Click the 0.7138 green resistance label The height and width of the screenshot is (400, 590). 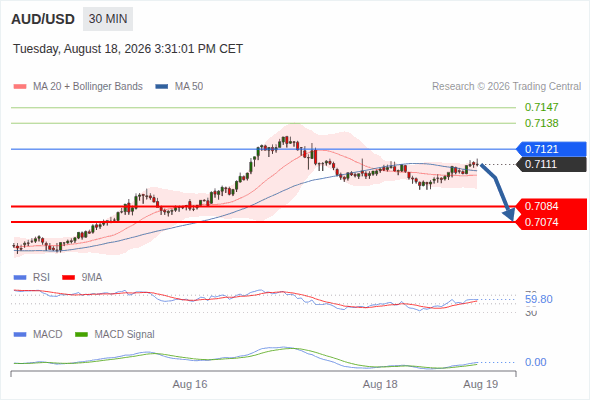click(541, 123)
